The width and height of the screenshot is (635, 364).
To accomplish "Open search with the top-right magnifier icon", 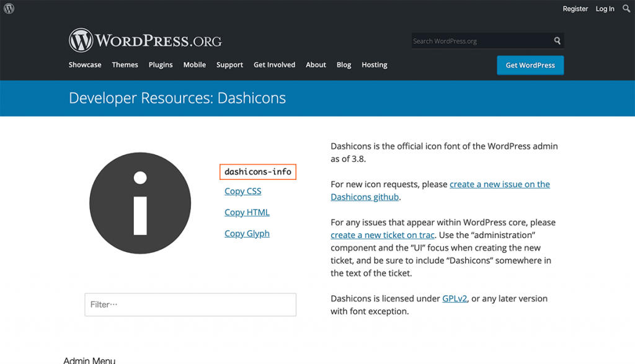I will click(x=626, y=9).
